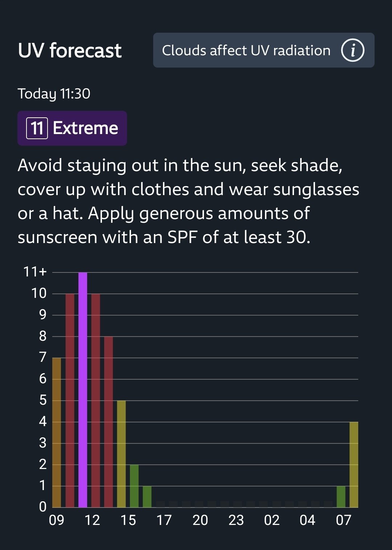This screenshot has height=550, width=392.
Task: Select the green UV 1 bar before 07
Action: (341, 497)
